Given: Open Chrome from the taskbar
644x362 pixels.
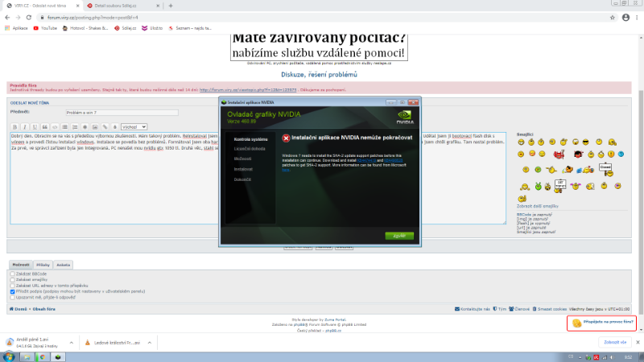Looking at the screenshot, I should 42,356.
